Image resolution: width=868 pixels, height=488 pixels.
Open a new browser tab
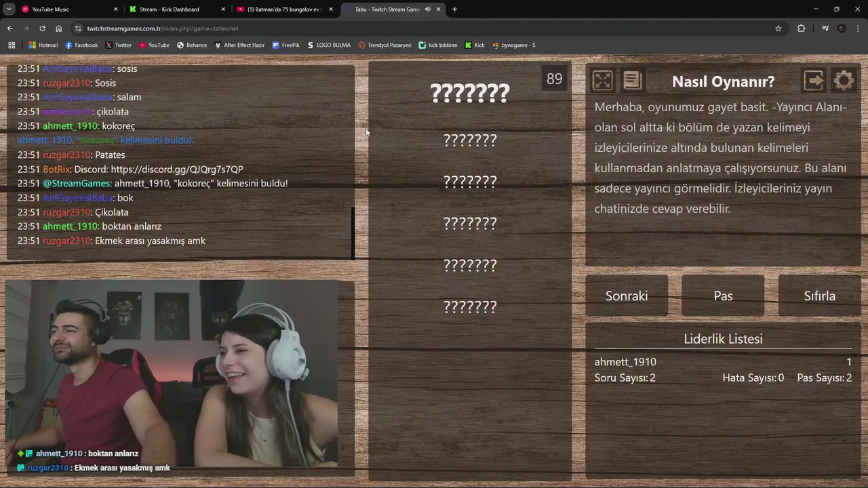(x=454, y=9)
